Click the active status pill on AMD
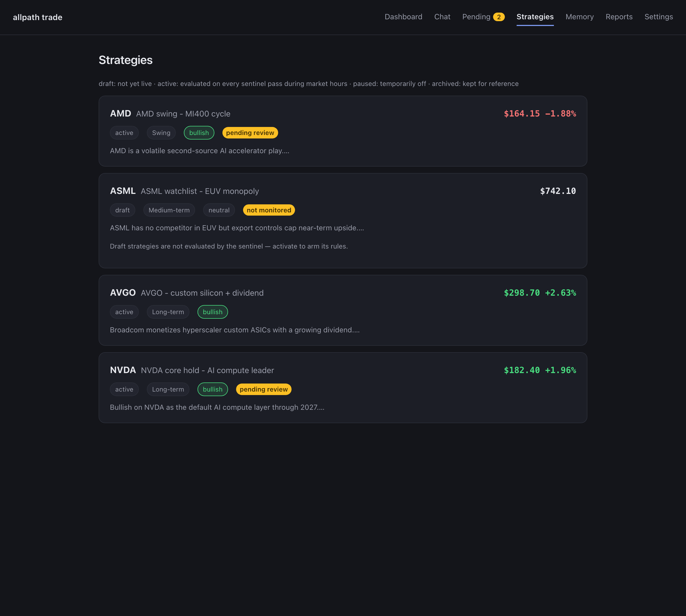The height and width of the screenshot is (616, 686). (124, 133)
